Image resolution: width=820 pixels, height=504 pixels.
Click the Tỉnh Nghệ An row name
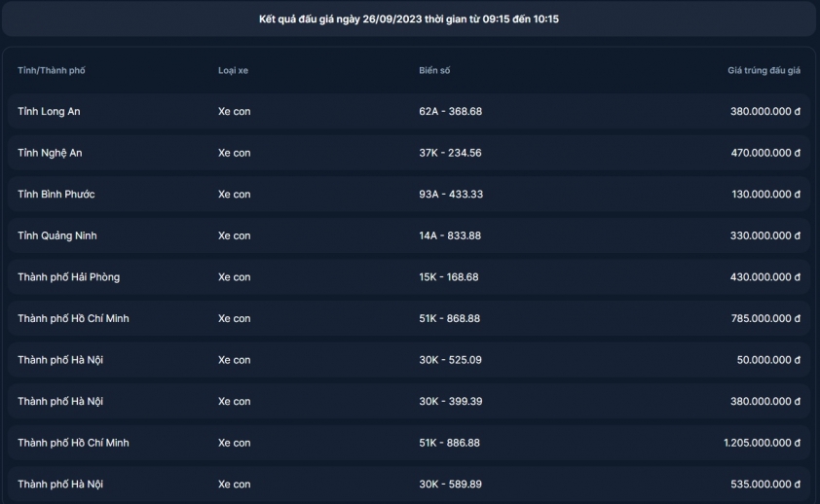point(50,153)
